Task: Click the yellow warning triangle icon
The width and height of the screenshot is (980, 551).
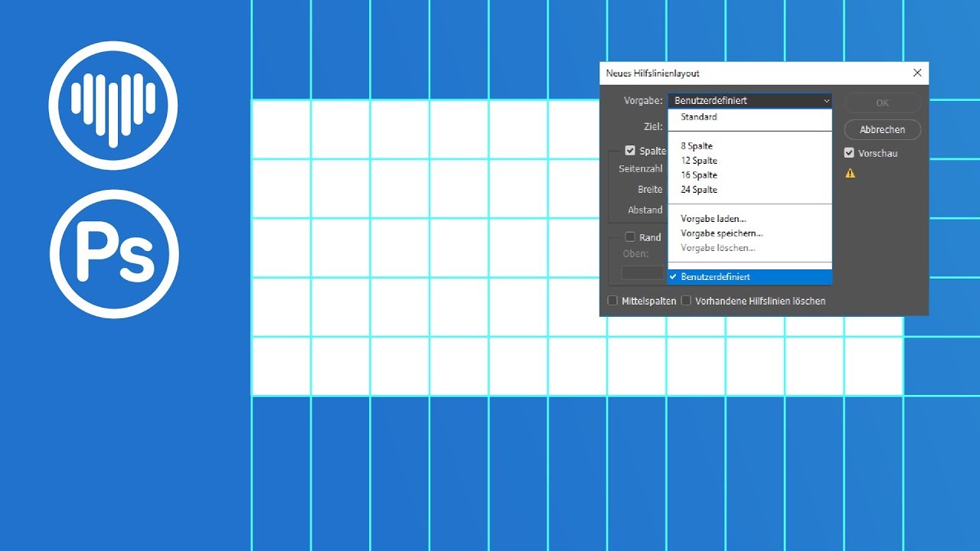Action: (x=850, y=174)
